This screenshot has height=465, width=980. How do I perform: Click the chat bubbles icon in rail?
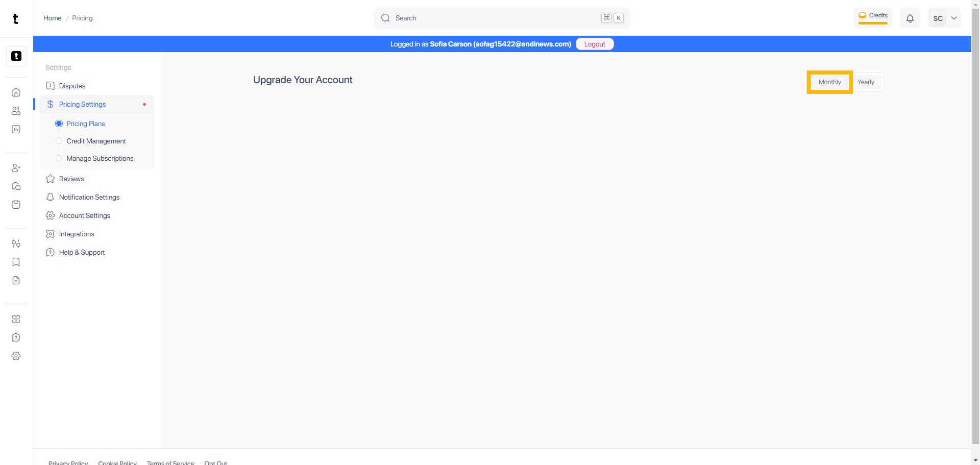pyautogui.click(x=16, y=186)
